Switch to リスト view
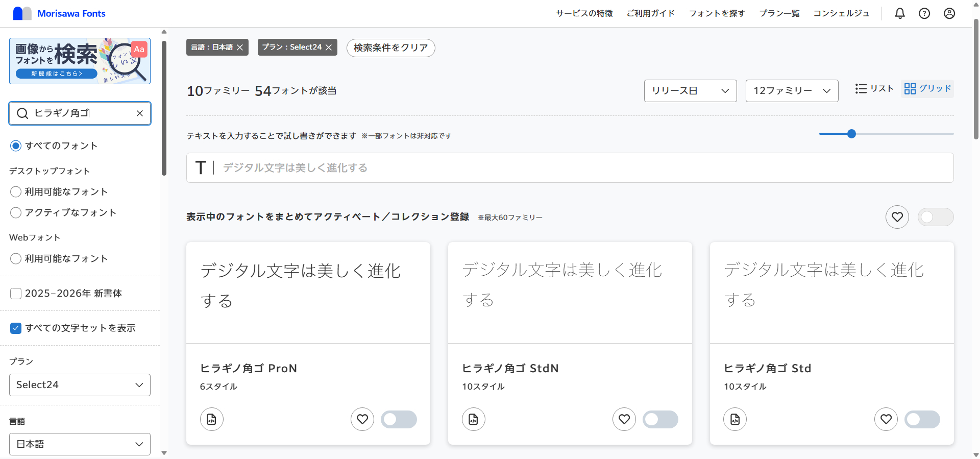Screen dimensions: 980x459 pos(874,89)
